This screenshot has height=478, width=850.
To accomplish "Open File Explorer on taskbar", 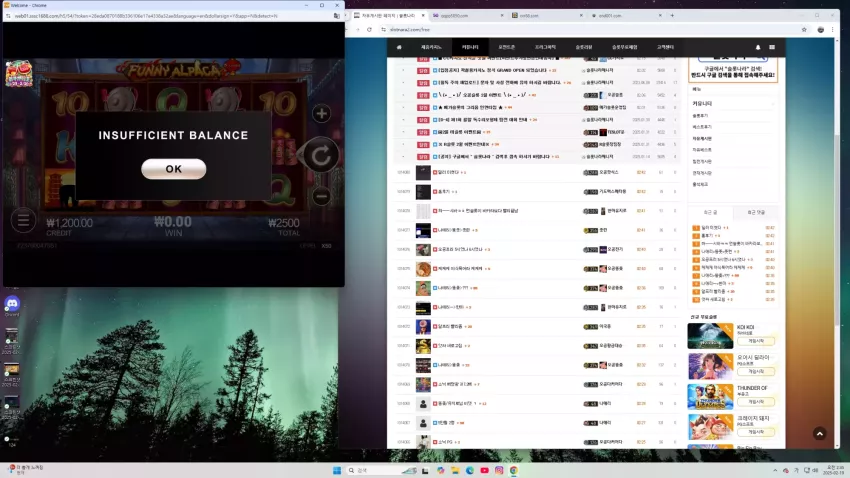I will (x=455, y=470).
